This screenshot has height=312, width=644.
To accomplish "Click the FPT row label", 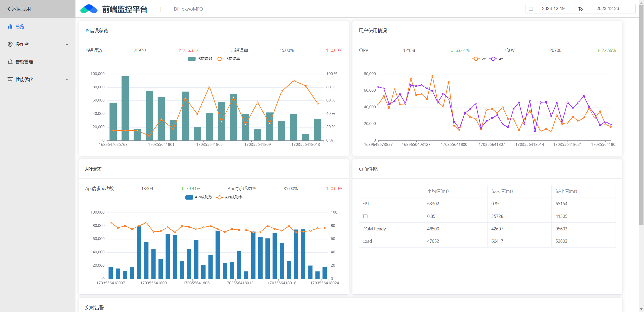I will coord(366,204).
